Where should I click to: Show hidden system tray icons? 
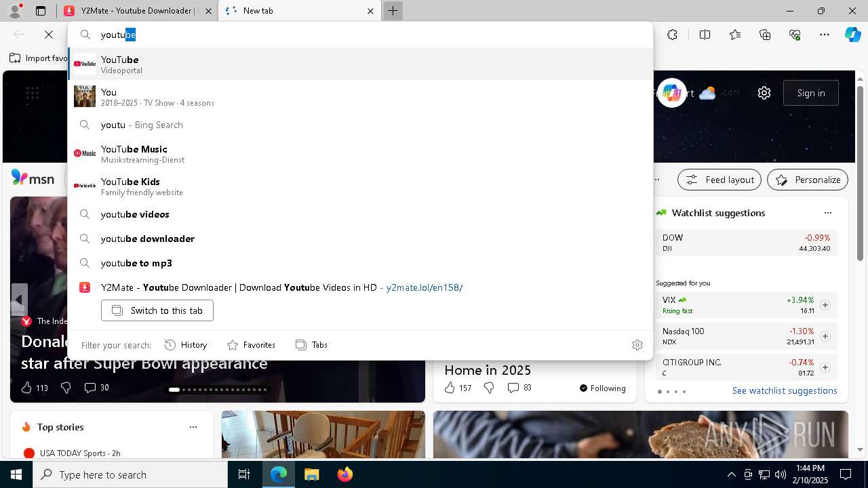click(731, 474)
